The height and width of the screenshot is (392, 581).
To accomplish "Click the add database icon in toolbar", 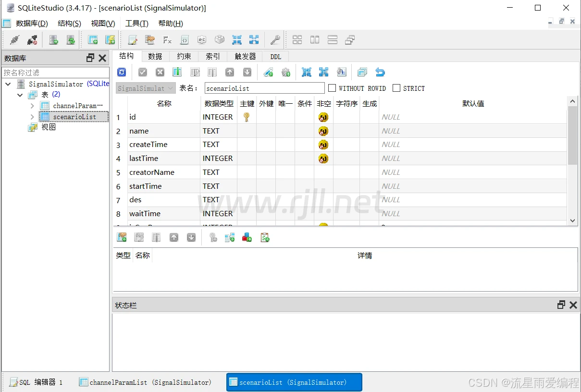I will point(53,40).
